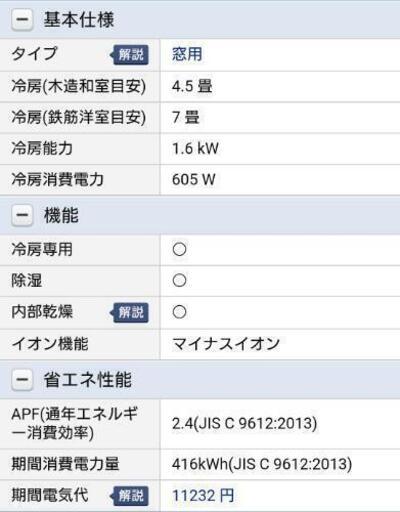Click the circle mark for 冷房専用
Viewport: 400px width, 512px height.
tap(179, 249)
